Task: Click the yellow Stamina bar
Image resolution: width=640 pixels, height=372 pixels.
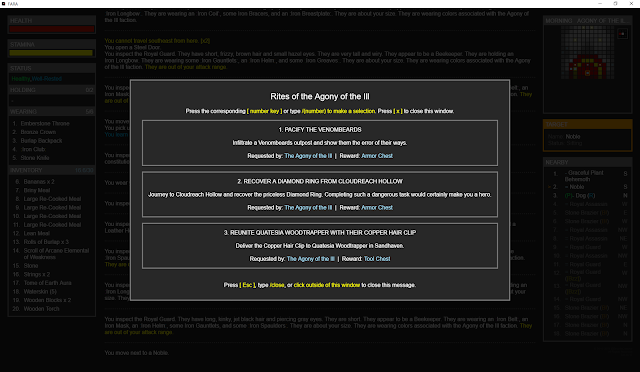Action: tap(51, 53)
